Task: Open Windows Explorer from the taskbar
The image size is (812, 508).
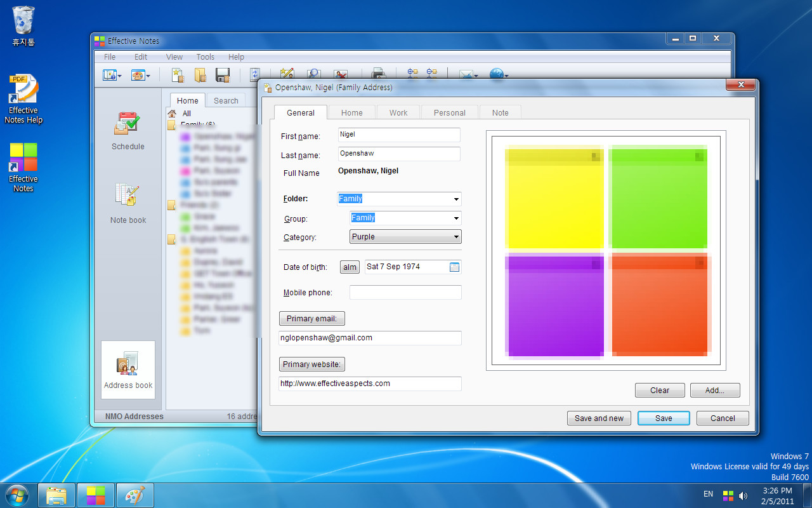Action: coord(56,495)
